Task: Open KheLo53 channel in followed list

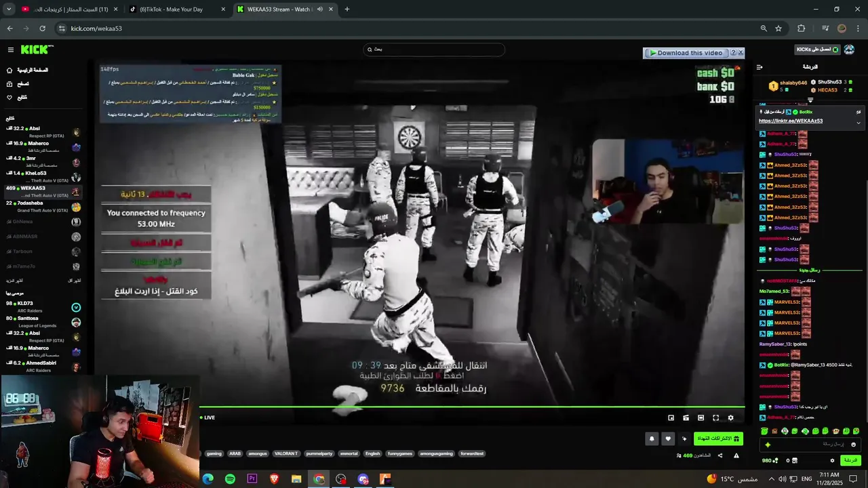Action: tap(43, 176)
